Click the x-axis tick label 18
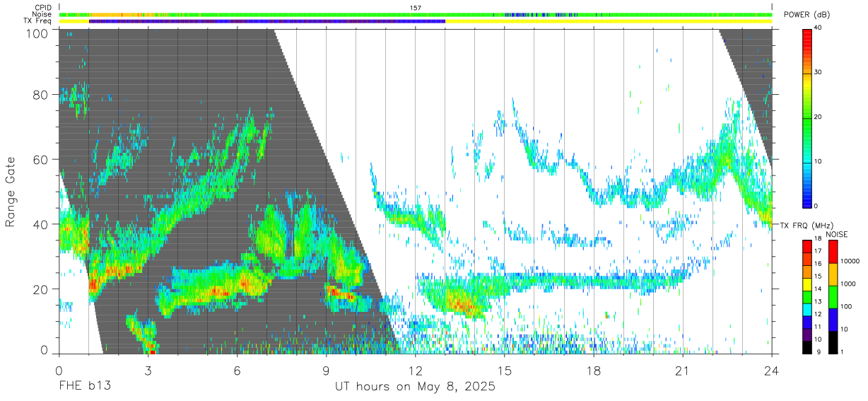868x401 pixels. tap(593, 370)
